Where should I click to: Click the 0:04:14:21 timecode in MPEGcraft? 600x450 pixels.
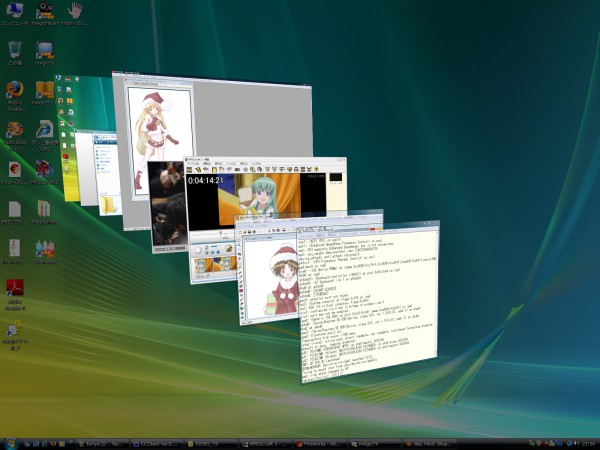(x=205, y=181)
